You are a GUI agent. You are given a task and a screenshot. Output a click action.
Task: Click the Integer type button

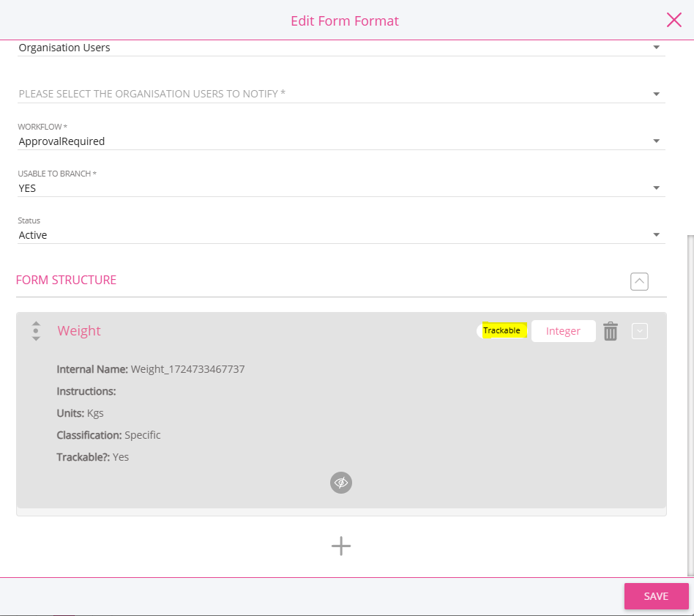click(563, 331)
